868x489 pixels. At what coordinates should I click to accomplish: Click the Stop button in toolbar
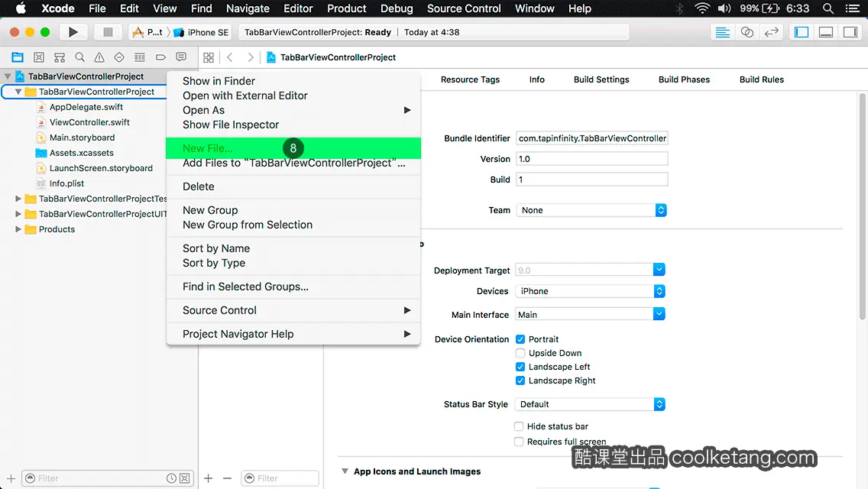(x=108, y=32)
